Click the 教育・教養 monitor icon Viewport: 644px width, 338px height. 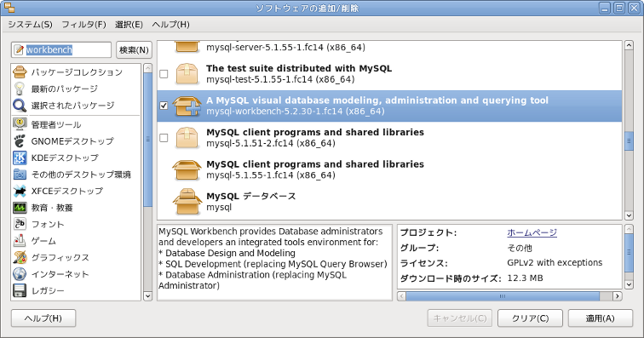pyautogui.click(x=20, y=208)
